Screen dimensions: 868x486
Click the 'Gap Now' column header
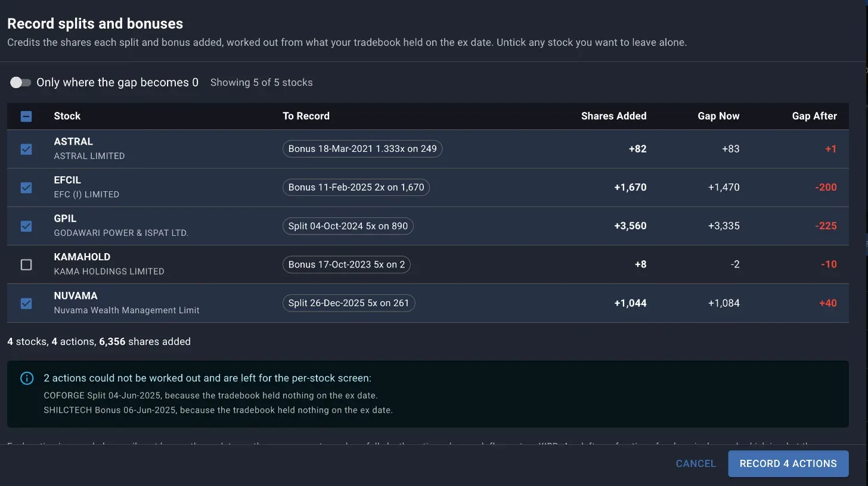click(x=718, y=116)
